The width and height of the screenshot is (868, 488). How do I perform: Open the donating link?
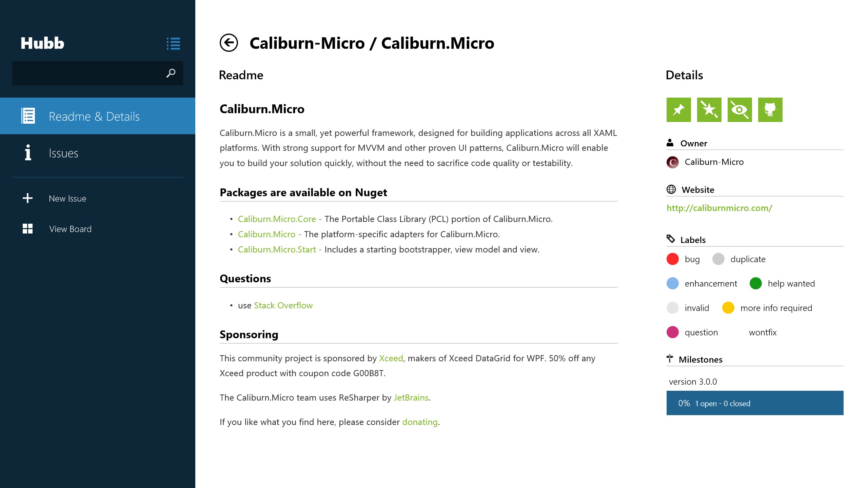tap(420, 422)
